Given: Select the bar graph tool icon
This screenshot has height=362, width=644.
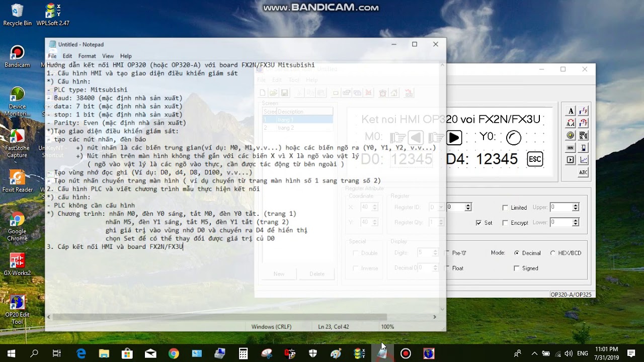Looking at the screenshot, I should [584, 148].
